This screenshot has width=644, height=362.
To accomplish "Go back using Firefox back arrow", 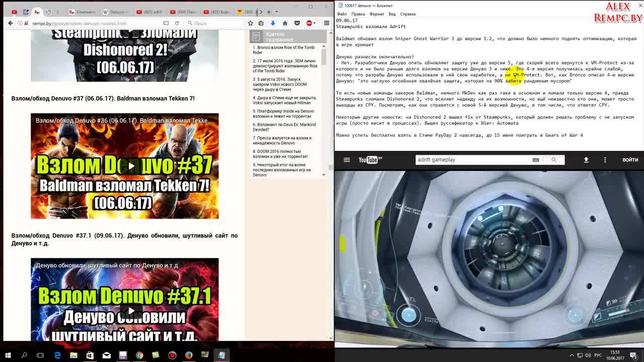I will tap(11, 23).
